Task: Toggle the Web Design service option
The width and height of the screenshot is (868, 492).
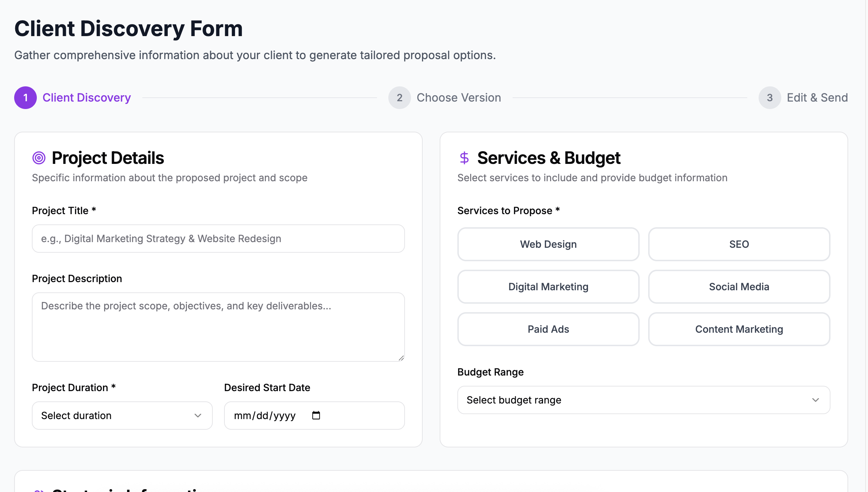Action: (548, 244)
